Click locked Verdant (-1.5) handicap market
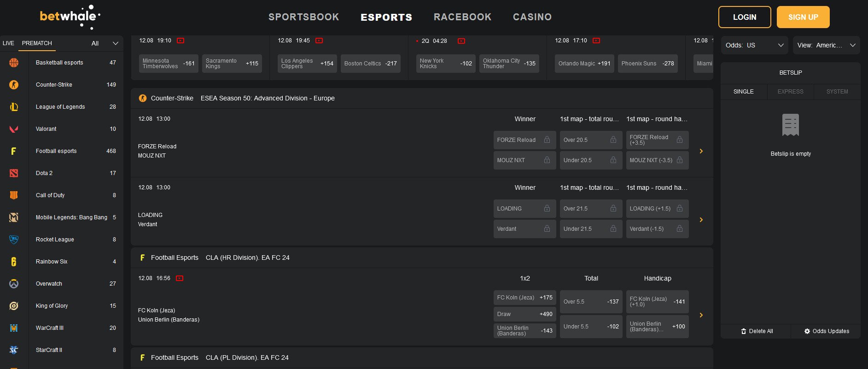 (658, 229)
